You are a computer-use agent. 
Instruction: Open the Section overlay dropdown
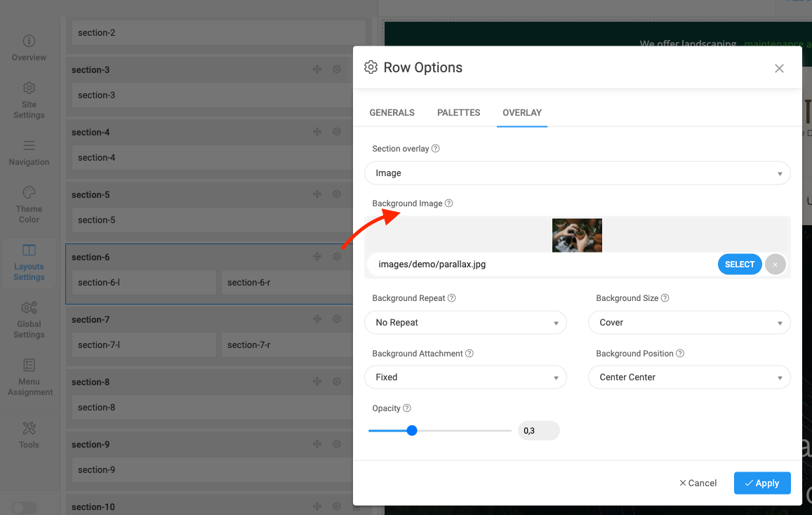pyautogui.click(x=577, y=173)
